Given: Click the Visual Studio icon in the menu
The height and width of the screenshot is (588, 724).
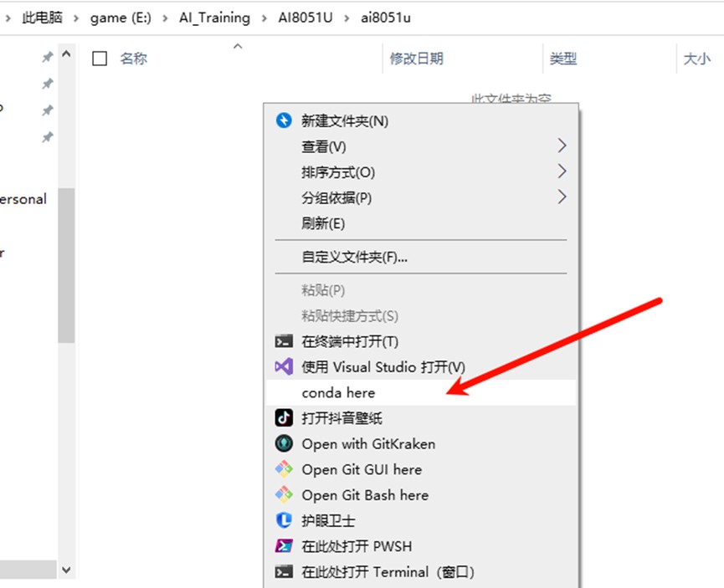Looking at the screenshot, I should [x=284, y=367].
